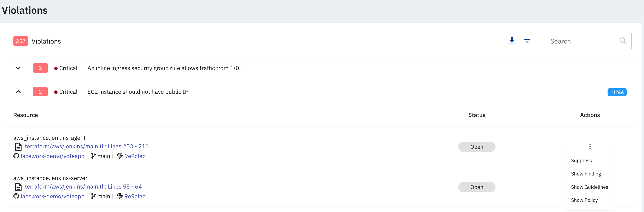644x212 pixels.
Task: Click GitHub icon in jenkins-server row
Action: pos(16,196)
